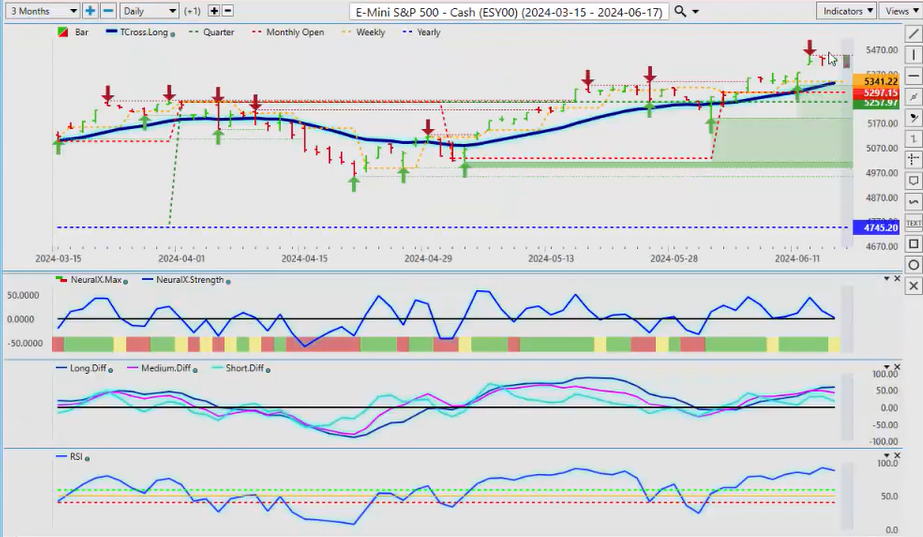Click the blue plus zoom-in button
This screenshot has height=537, width=923.
(91, 11)
